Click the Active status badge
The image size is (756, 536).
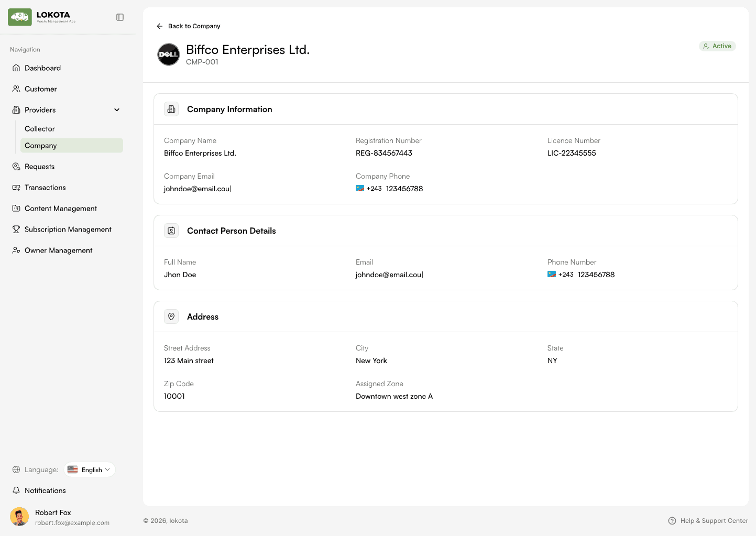click(717, 46)
